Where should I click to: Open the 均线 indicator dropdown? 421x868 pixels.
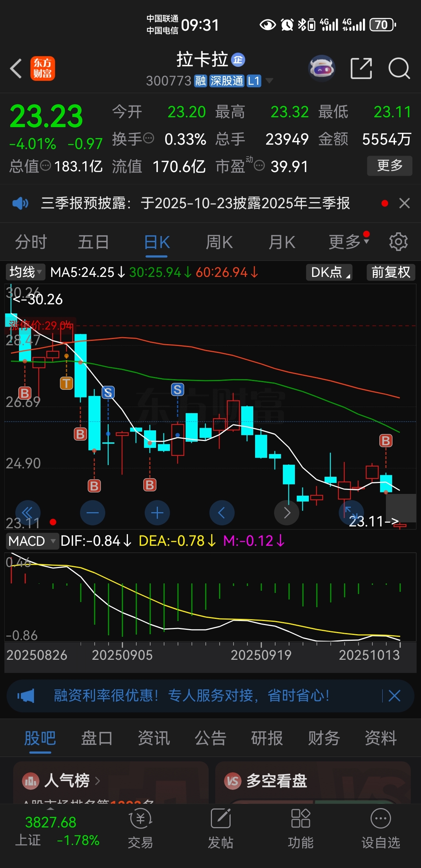(x=25, y=272)
